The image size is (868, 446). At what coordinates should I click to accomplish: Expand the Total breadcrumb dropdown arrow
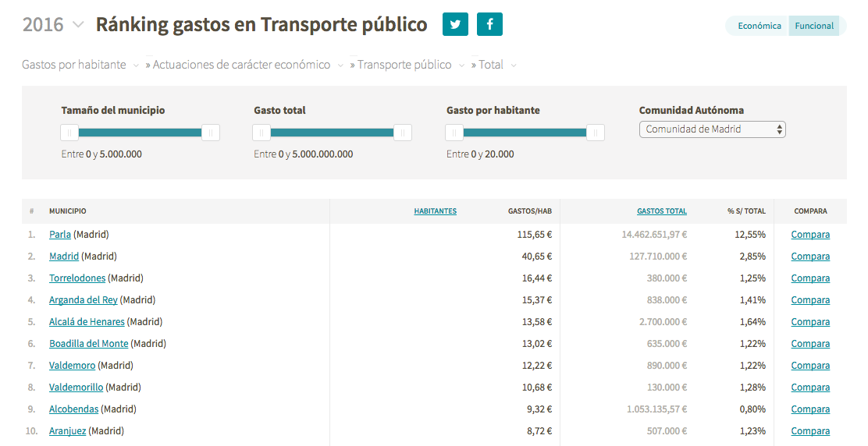point(514,65)
